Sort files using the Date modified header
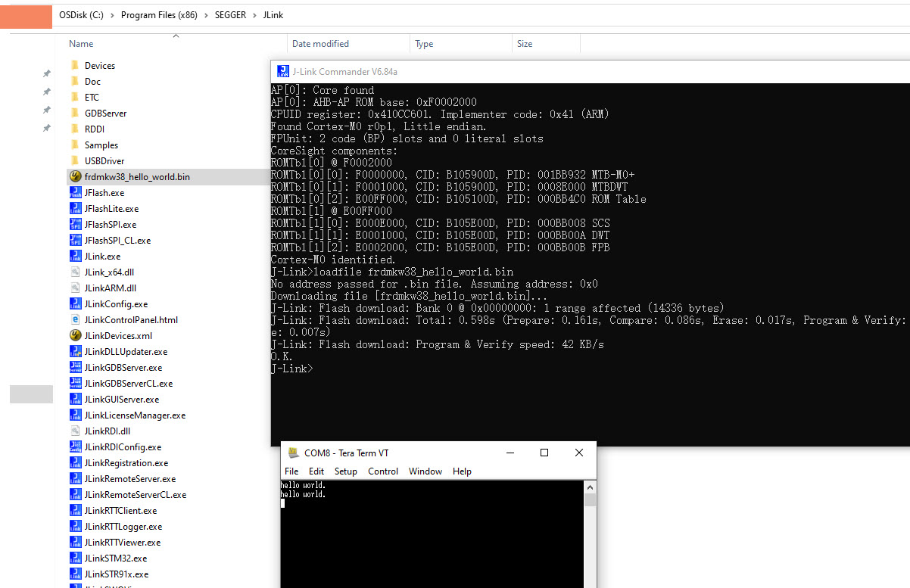Image resolution: width=910 pixels, height=588 pixels. click(x=321, y=43)
